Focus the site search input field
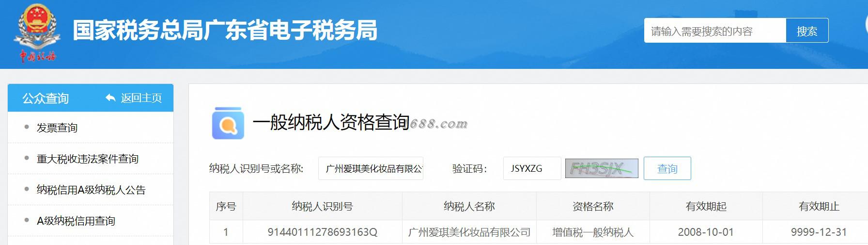Viewport: 868px width, 245px height. pyautogui.click(x=715, y=31)
